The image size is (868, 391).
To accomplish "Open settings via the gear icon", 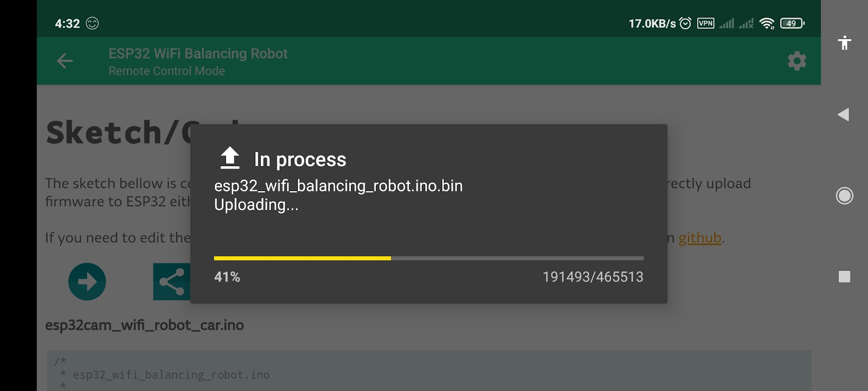I will coord(797,61).
